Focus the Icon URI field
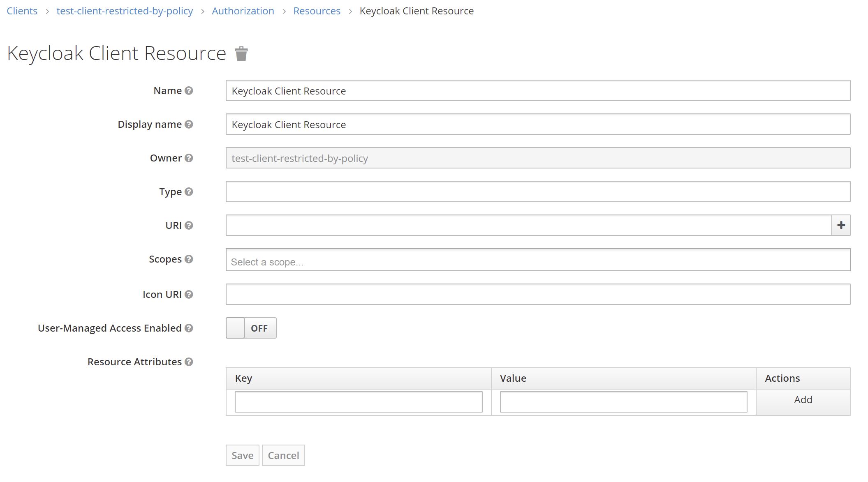 pyautogui.click(x=538, y=294)
